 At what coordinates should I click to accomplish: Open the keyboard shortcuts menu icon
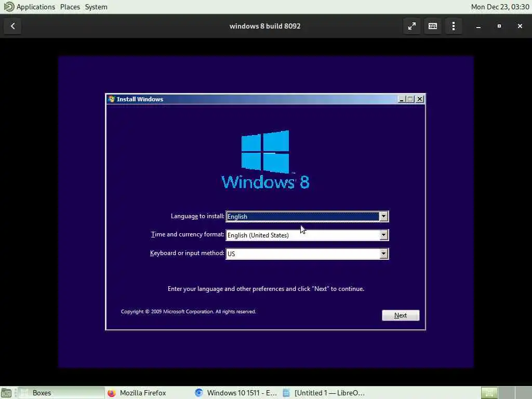433,26
